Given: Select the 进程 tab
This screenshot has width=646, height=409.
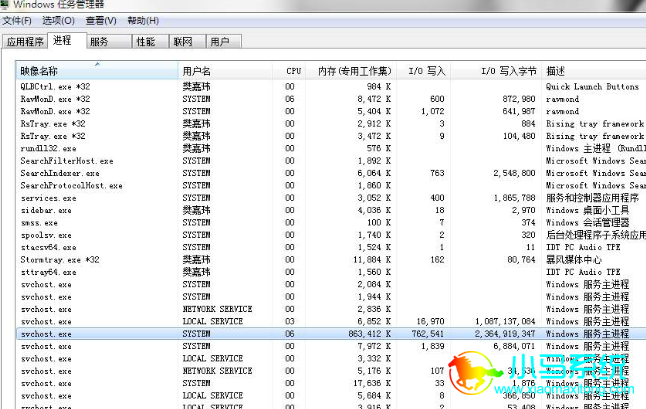Looking at the screenshot, I should click(x=67, y=40).
